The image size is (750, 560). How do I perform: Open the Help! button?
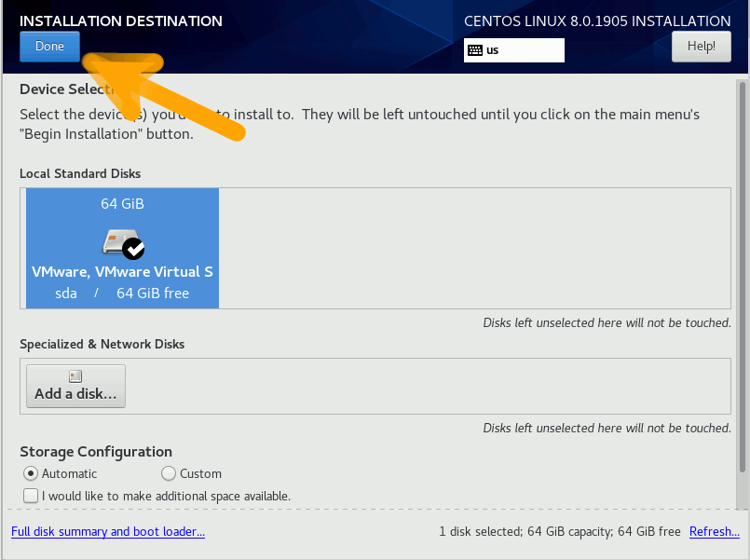click(x=702, y=47)
